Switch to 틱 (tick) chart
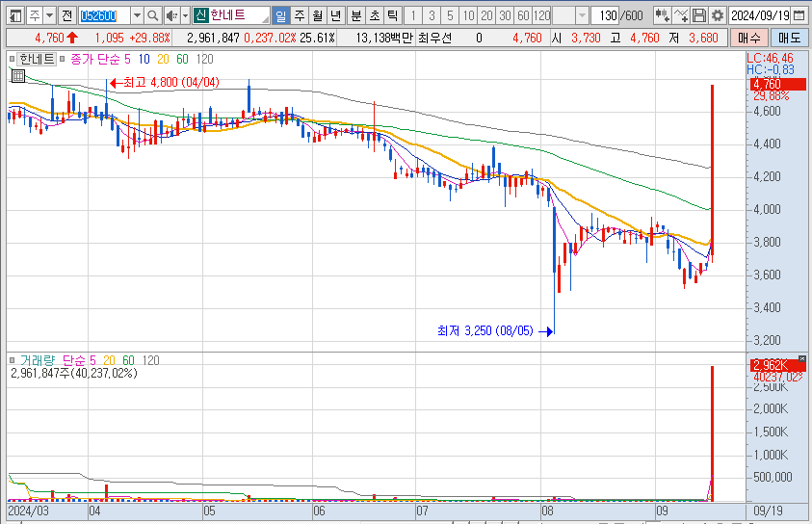This screenshot has width=812, height=524. pos(393,15)
